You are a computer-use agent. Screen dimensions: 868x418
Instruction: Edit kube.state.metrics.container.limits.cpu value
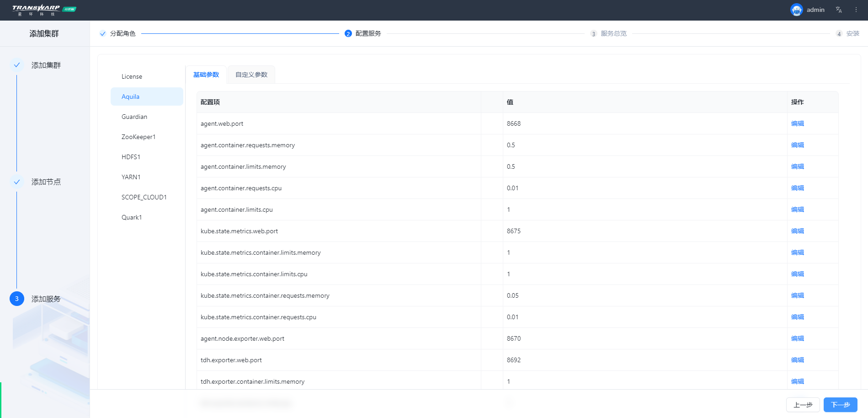[798, 274]
